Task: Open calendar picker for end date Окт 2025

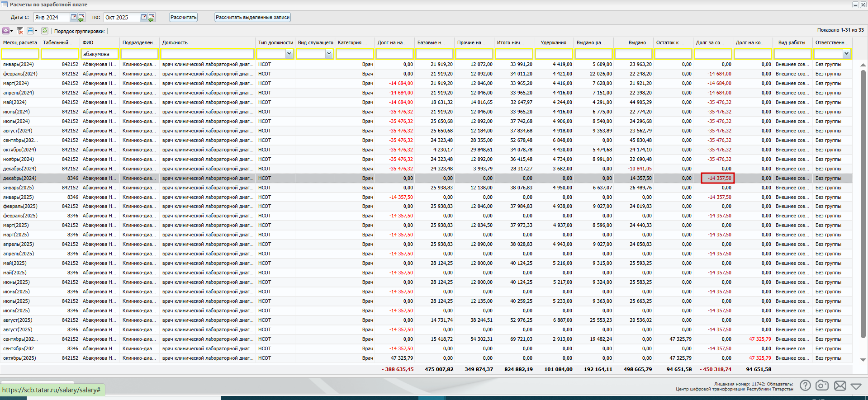Action: pos(144,17)
